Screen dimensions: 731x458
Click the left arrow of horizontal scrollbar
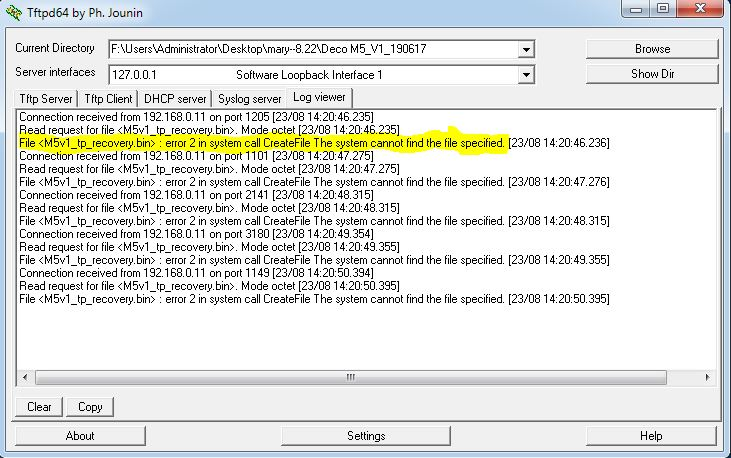25,377
